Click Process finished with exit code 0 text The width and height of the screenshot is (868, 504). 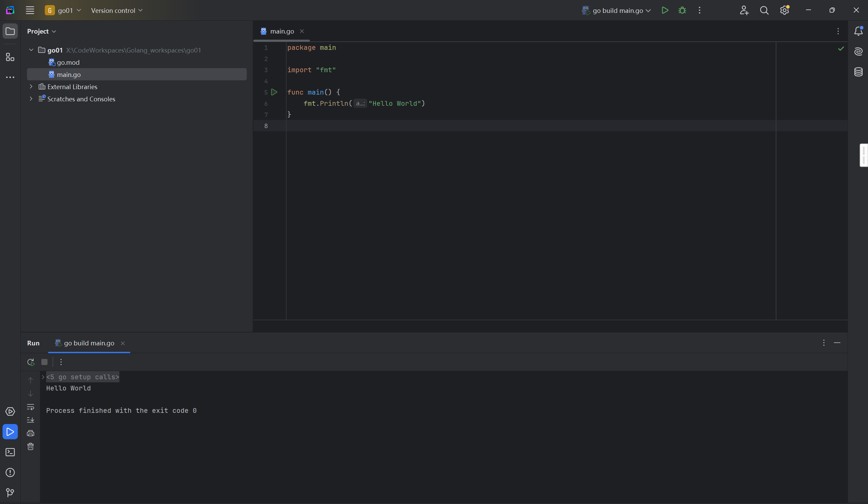pyautogui.click(x=121, y=410)
